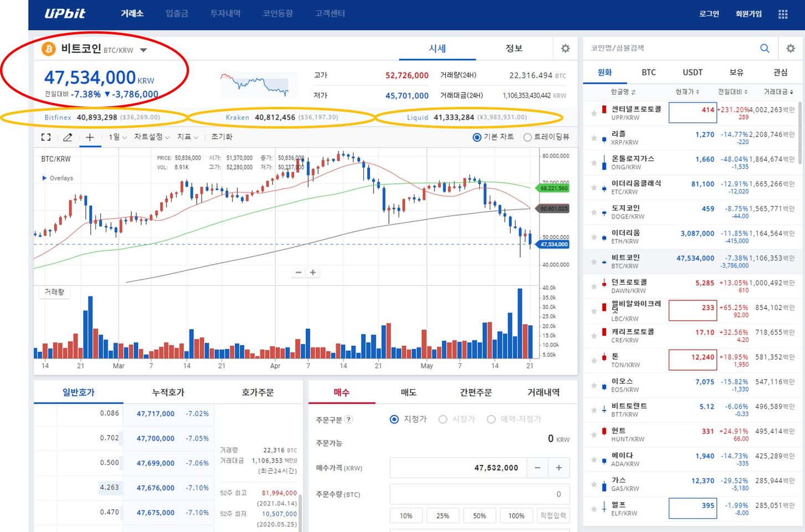Screen dimensions: 805x532
Task: Click the 매수가격 price input field
Action: [458, 468]
